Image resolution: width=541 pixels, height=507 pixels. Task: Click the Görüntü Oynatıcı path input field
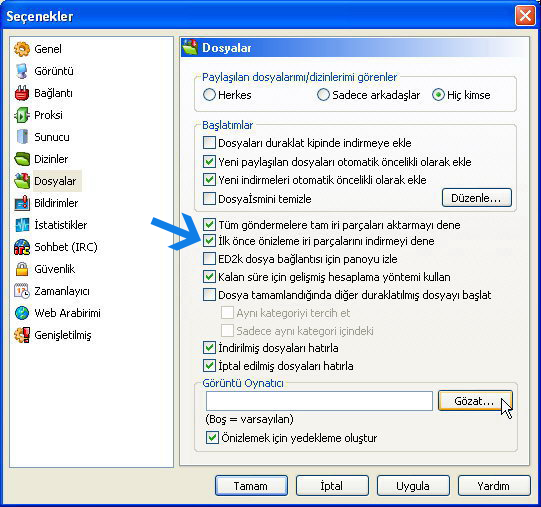coord(319,401)
